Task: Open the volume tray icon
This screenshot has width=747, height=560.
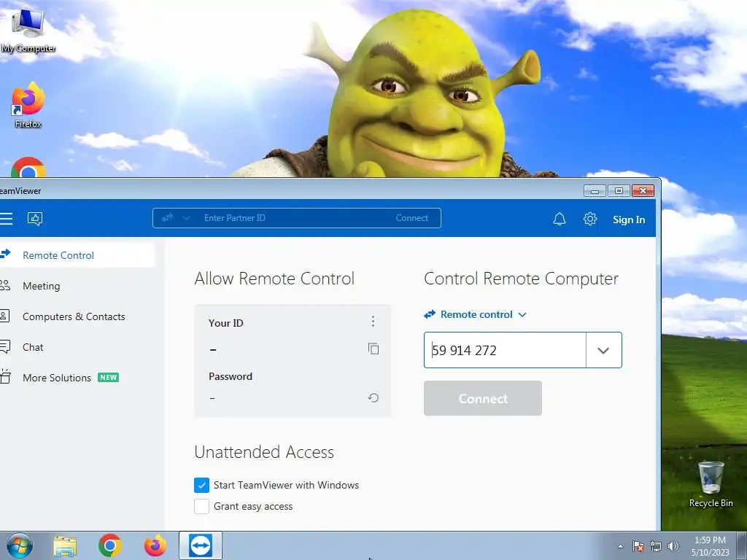Action: (673, 546)
